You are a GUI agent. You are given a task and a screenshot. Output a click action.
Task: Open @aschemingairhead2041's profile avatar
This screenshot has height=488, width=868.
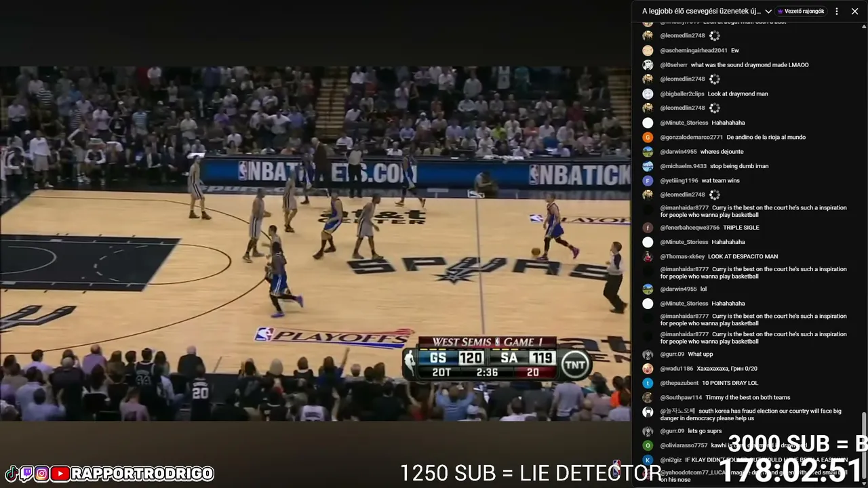pos(648,50)
